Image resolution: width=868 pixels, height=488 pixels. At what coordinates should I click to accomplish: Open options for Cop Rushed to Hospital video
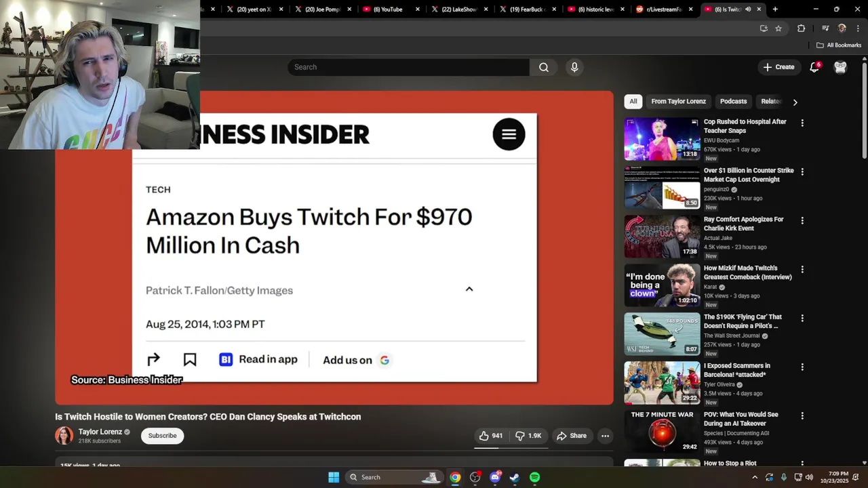pyautogui.click(x=802, y=123)
